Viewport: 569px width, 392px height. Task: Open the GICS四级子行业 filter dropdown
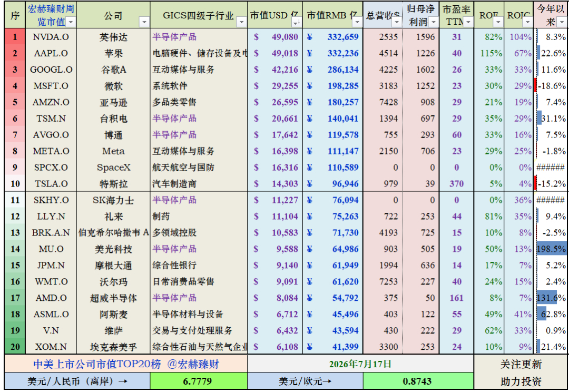pyautogui.click(x=241, y=22)
